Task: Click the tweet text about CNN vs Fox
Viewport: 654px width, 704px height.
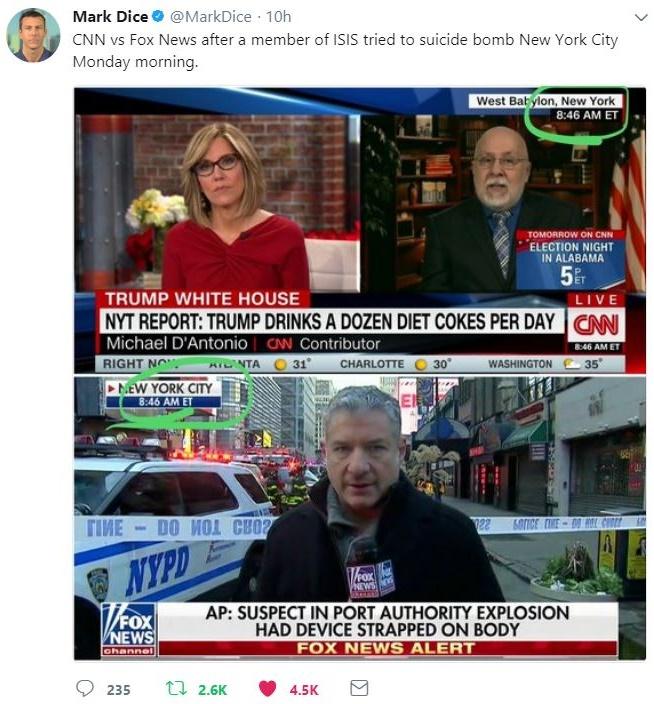Action: [x=345, y=50]
